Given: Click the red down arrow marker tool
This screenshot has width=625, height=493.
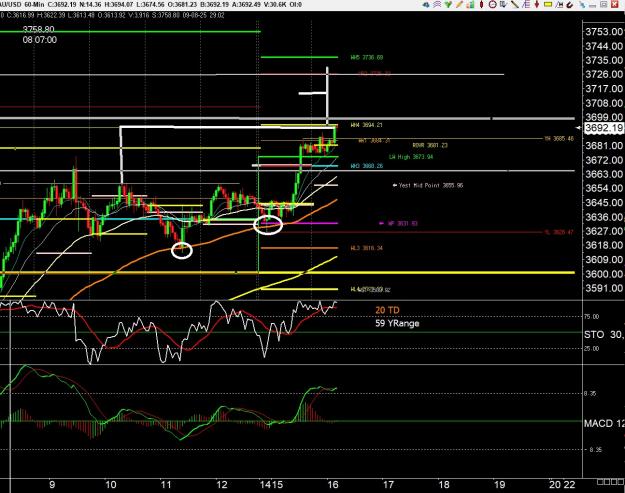Looking at the screenshot, I should point(537,5).
